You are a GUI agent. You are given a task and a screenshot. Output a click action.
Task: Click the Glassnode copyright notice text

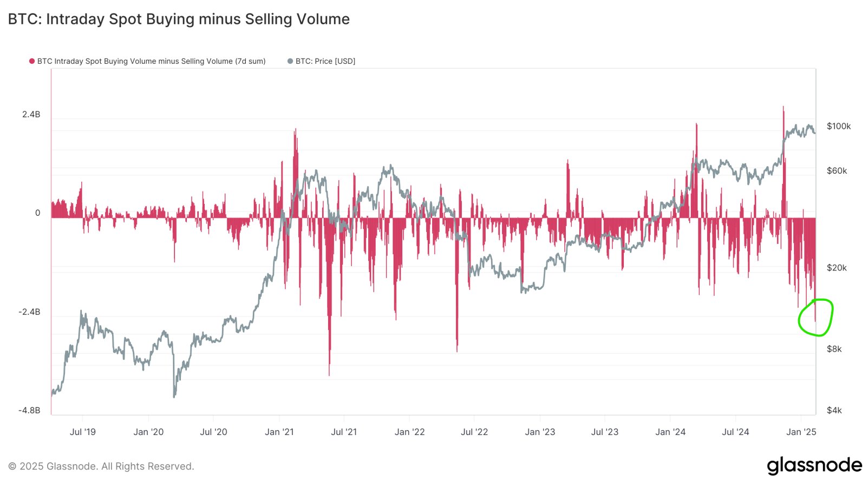pos(101,466)
